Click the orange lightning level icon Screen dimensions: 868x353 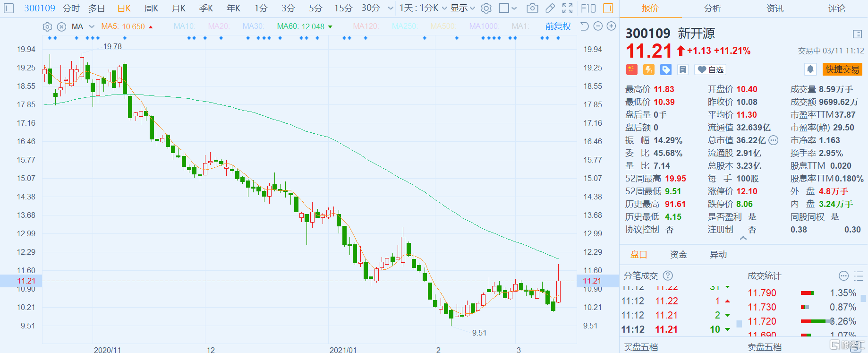point(649,69)
